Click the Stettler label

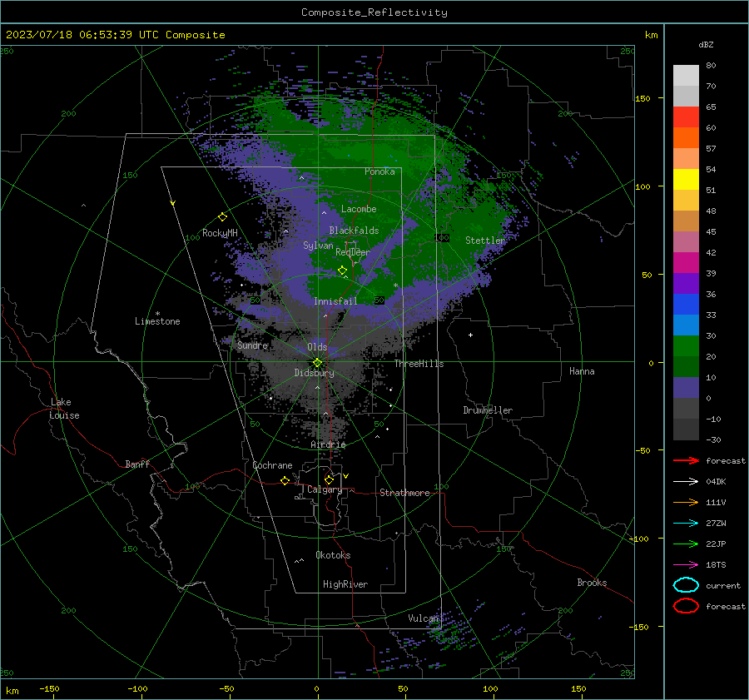click(x=485, y=241)
